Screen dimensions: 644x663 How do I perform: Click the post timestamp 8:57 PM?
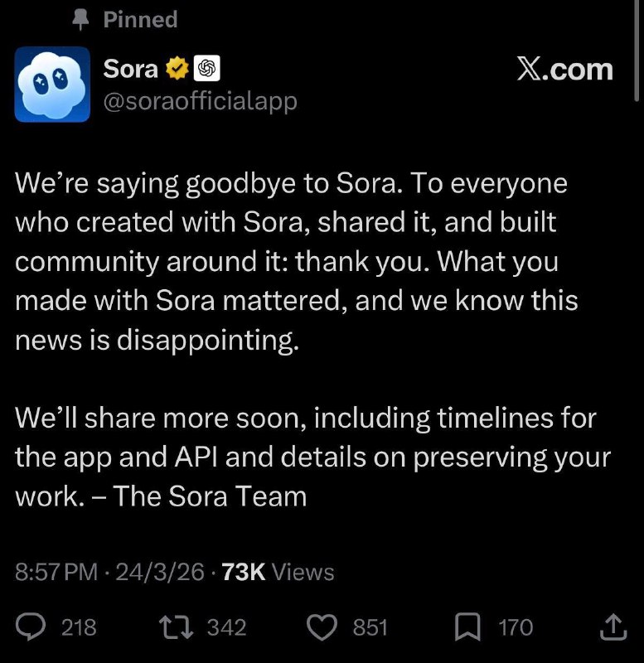click(57, 572)
